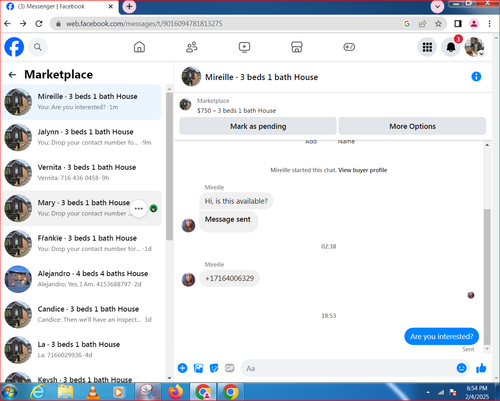Open Windows Start button
This screenshot has width=500, height=401.
coord(10,392)
